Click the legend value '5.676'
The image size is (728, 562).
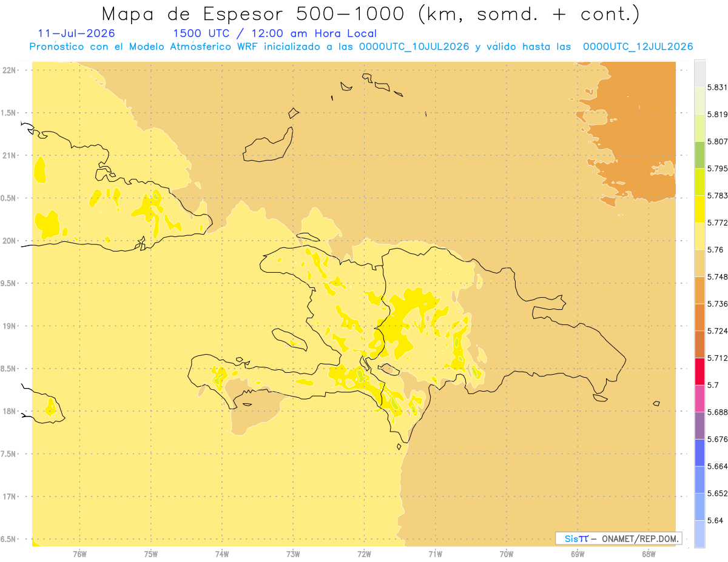click(717, 439)
